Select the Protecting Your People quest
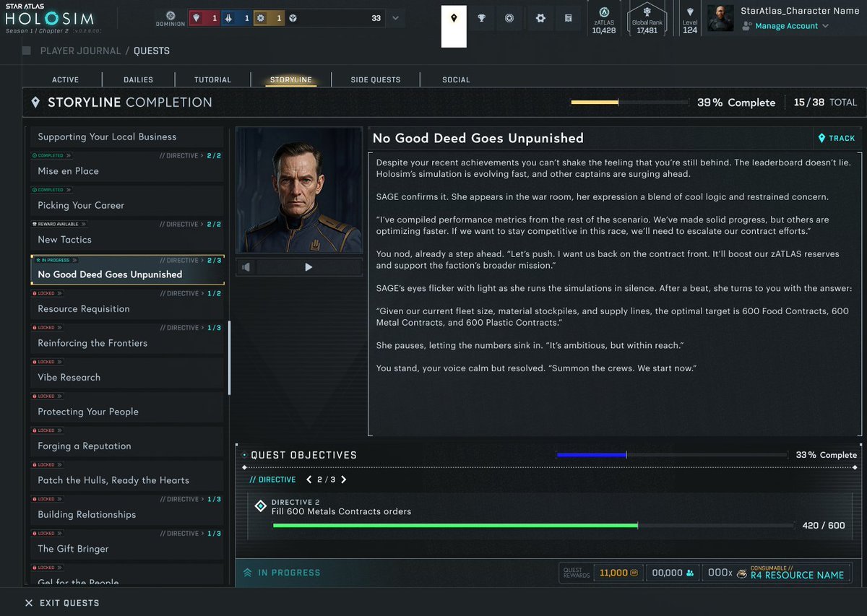The image size is (867, 616). coord(127,406)
